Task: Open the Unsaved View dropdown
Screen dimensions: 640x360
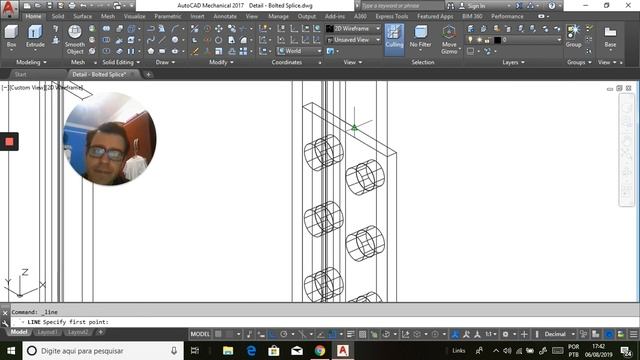Action: tap(353, 40)
